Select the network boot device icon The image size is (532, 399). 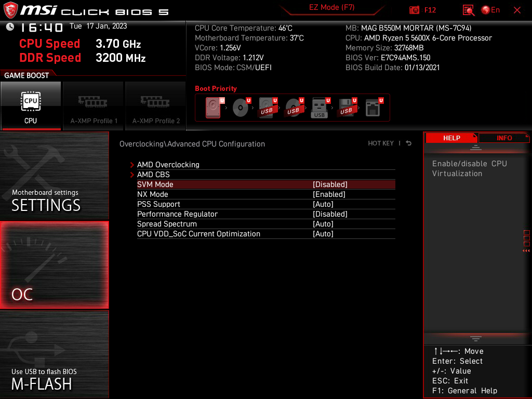tap(374, 108)
